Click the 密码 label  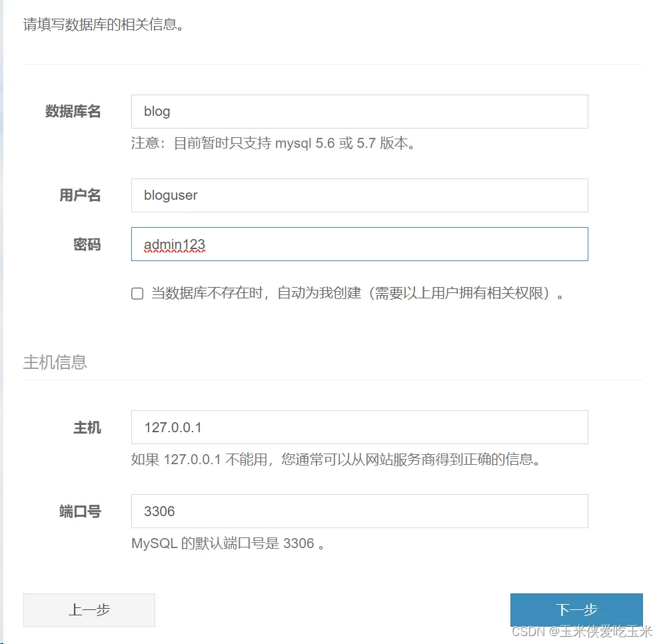click(87, 244)
